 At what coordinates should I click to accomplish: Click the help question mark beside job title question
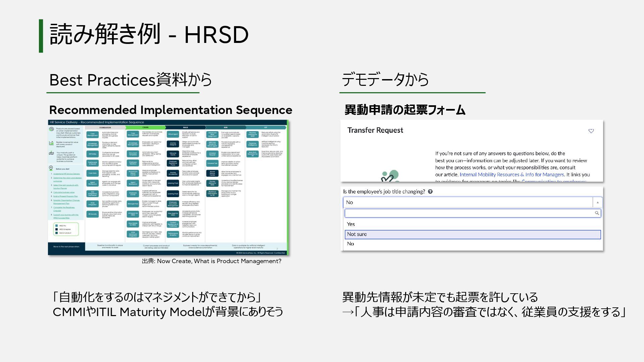point(430,192)
